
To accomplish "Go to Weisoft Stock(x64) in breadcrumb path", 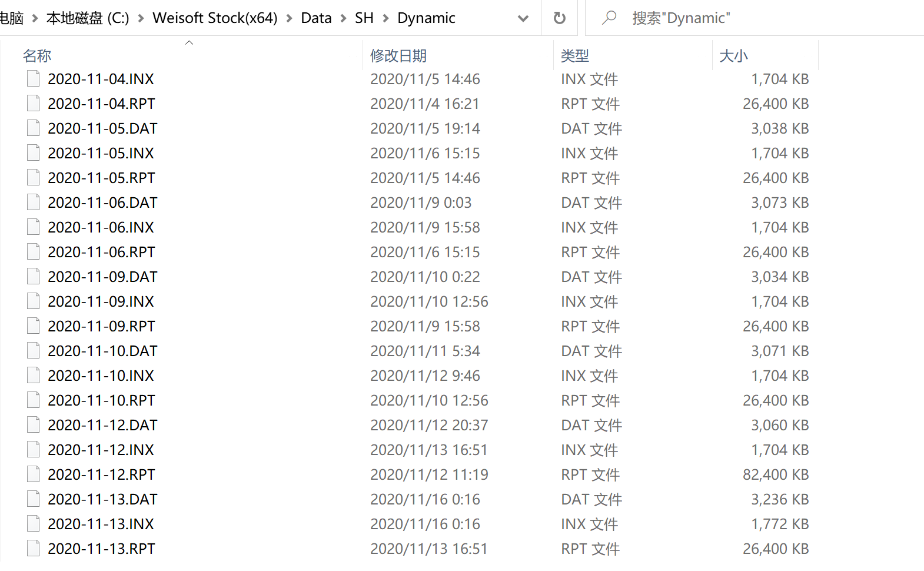I will tap(215, 18).
